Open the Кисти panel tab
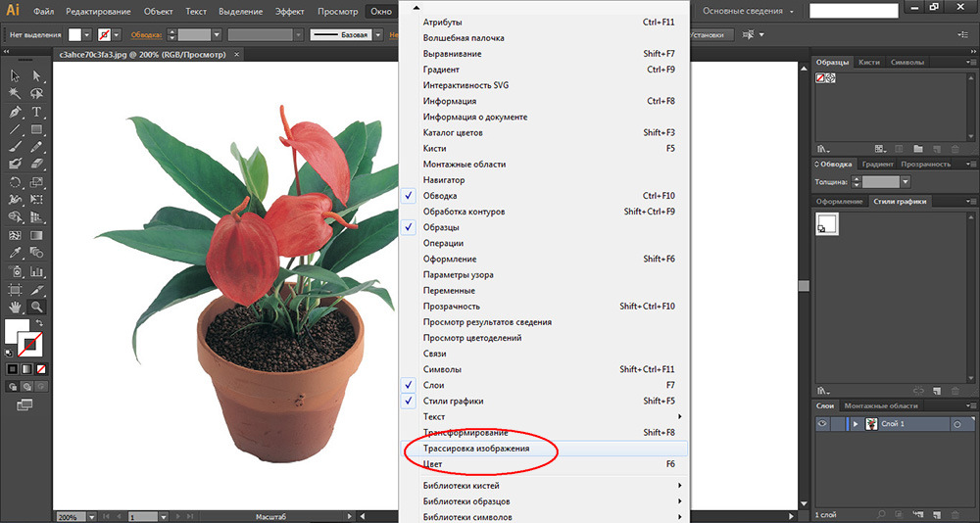This screenshot has width=980, height=523. [868, 62]
